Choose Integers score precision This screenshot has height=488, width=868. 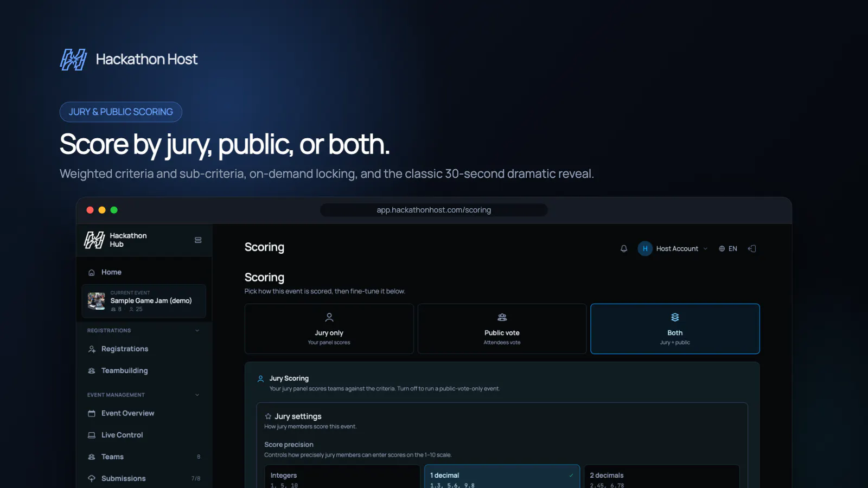click(342, 477)
